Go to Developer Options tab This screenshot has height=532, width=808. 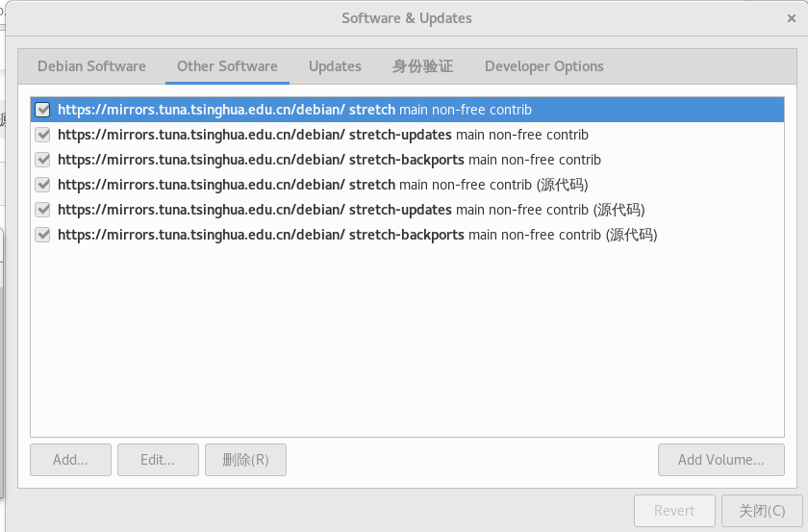[544, 66]
